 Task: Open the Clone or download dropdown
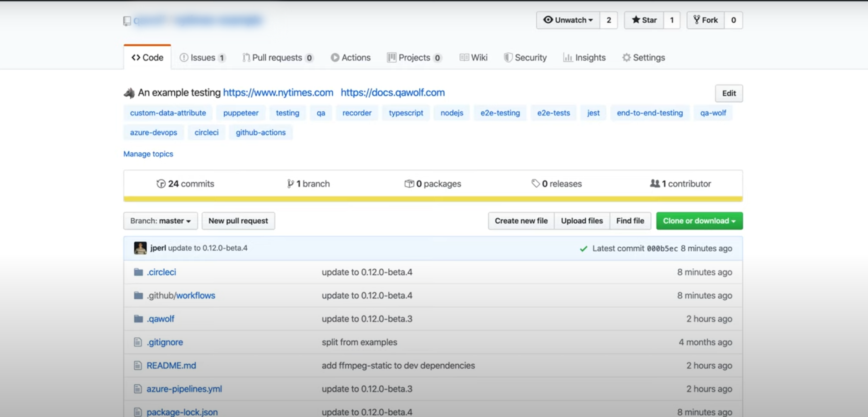click(699, 221)
